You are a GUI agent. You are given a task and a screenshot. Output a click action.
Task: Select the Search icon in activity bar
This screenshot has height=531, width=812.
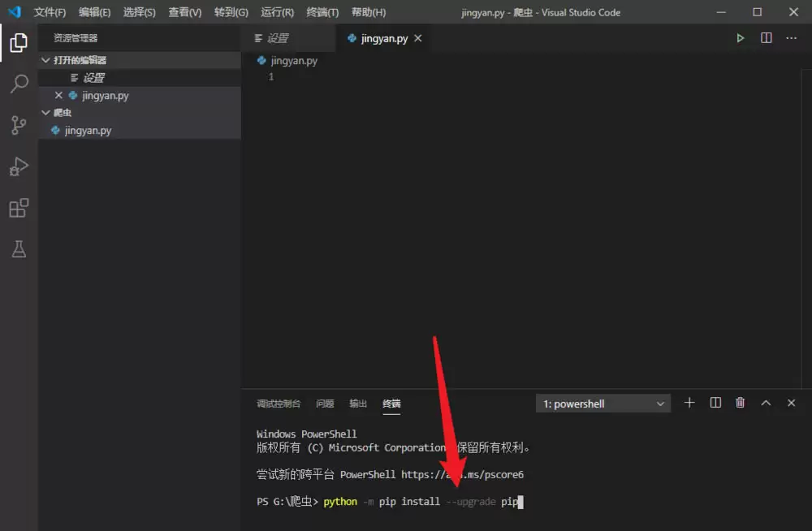click(18, 84)
